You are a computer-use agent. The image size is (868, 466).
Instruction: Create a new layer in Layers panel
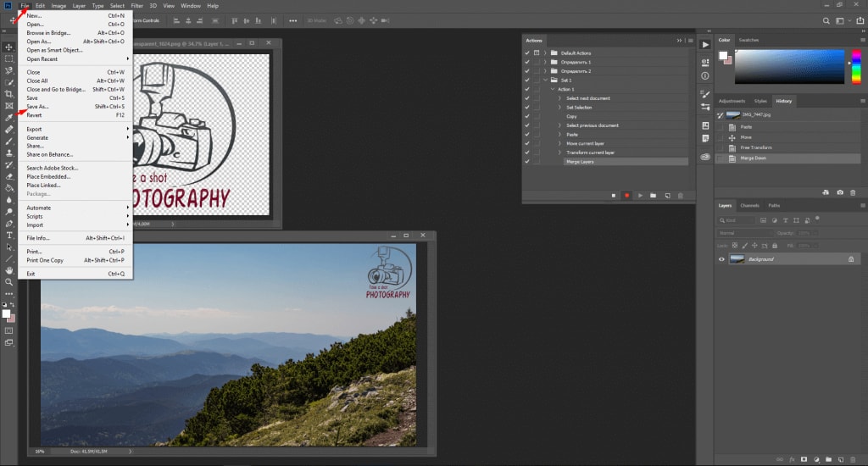point(841,459)
